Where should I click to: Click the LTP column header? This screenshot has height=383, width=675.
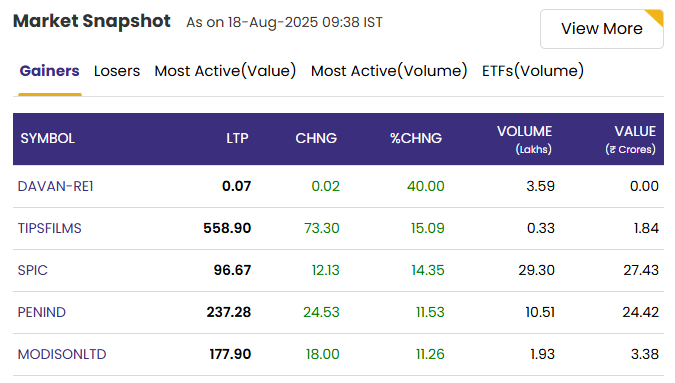point(237,138)
